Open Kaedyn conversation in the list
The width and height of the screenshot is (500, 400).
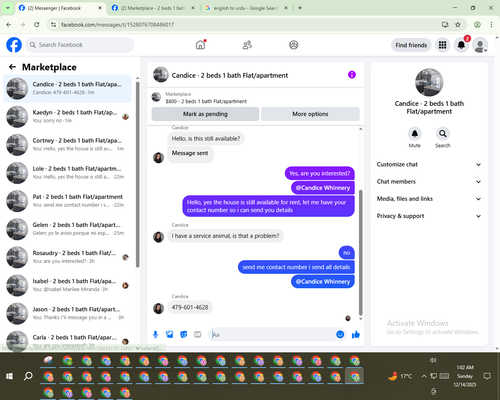(x=67, y=117)
